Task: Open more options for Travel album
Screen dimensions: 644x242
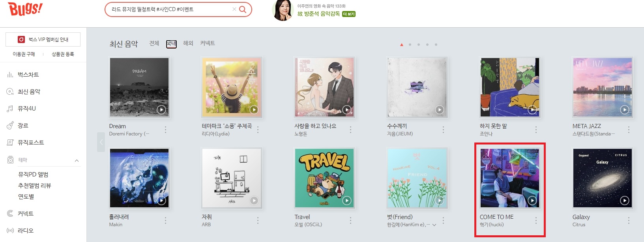Action: [350, 220]
